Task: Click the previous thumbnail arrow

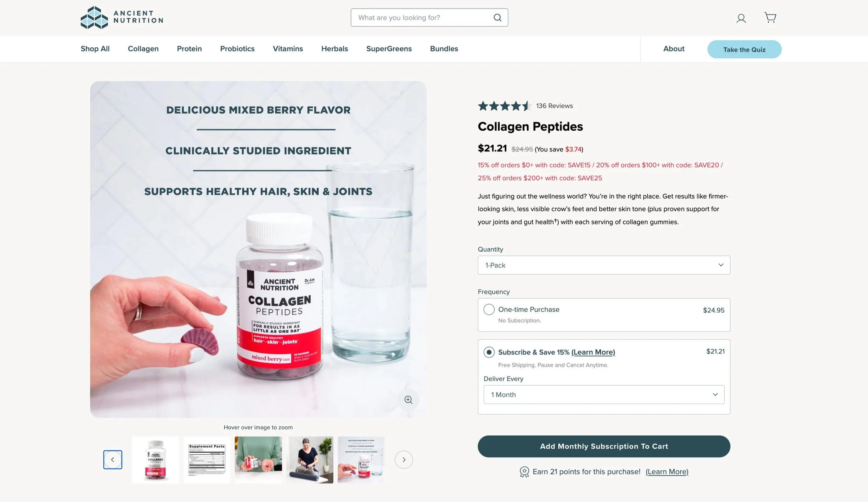Action: 112,460
